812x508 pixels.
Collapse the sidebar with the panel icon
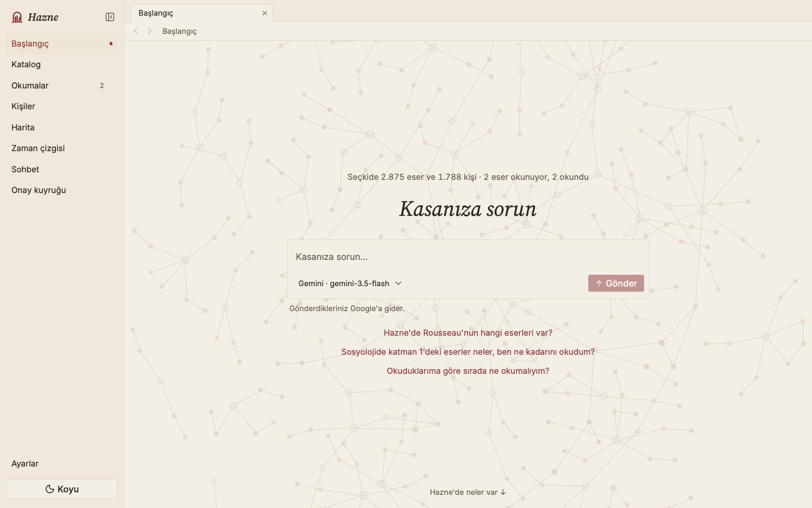point(110,17)
